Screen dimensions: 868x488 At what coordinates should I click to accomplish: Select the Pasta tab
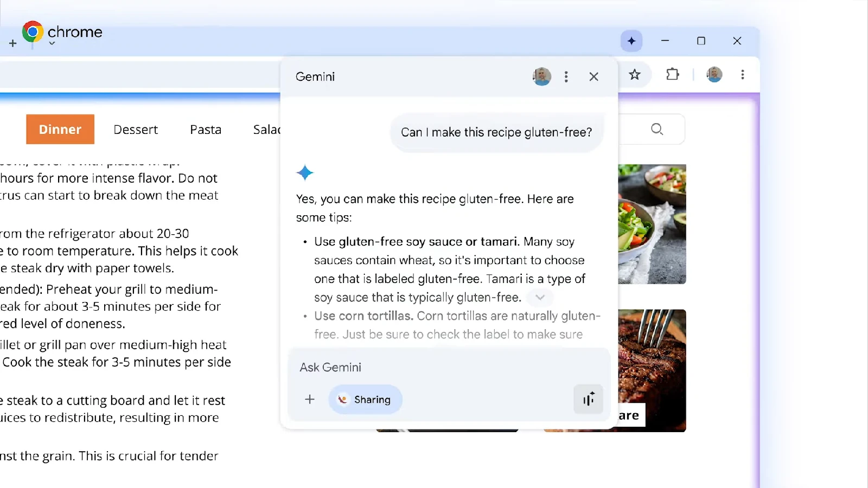tap(206, 130)
